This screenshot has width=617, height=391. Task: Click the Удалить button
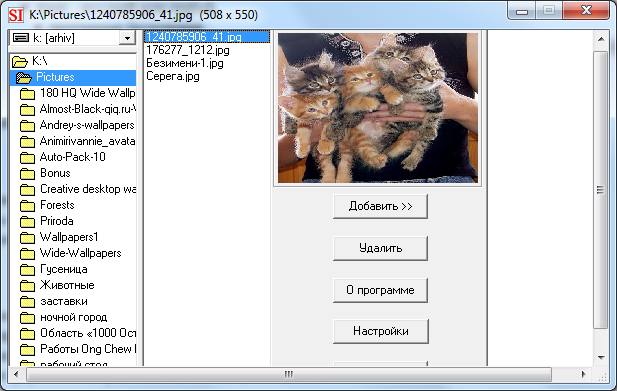point(381,248)
